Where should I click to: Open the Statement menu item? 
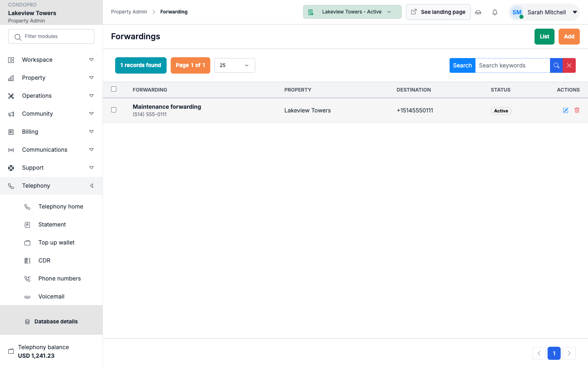pyautogui.click(x=52, y=224)
